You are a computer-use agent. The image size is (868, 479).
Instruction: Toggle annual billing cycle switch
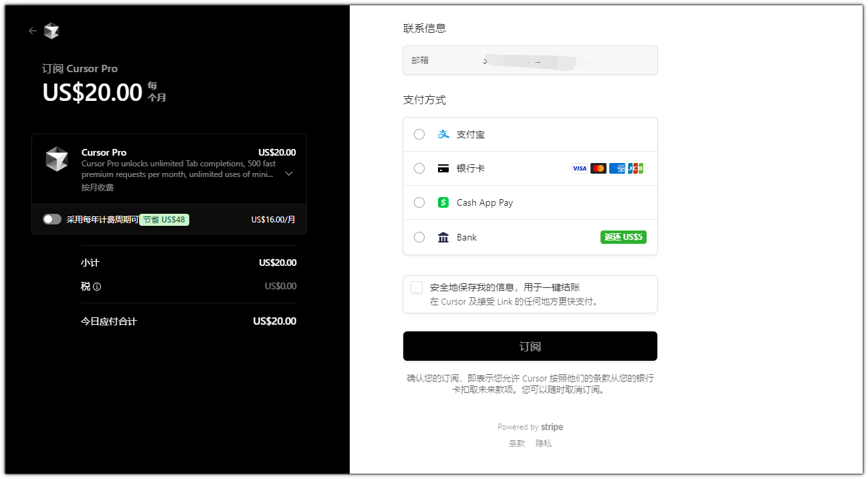52,219
